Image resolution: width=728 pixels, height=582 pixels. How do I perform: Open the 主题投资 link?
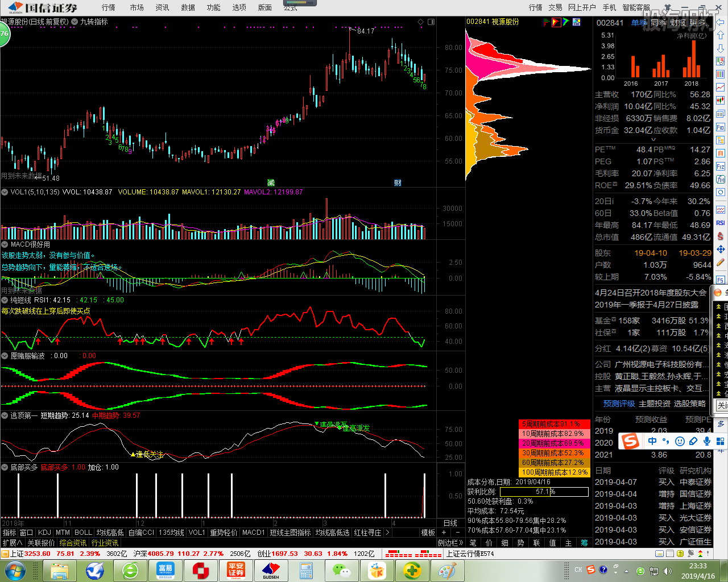point(655,404)
